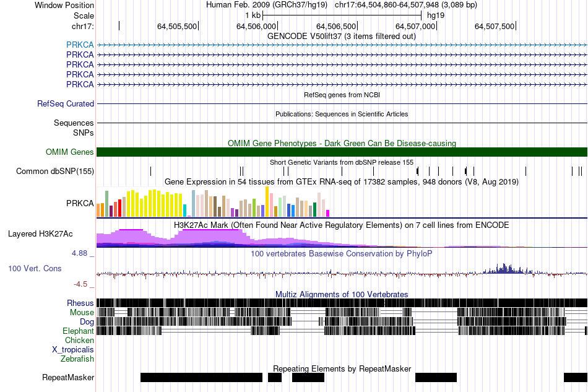The width and height of the screenshot is (588, 392).
Task: Click the 100 Vert. Cons label
Action: (x=35, y=269)
